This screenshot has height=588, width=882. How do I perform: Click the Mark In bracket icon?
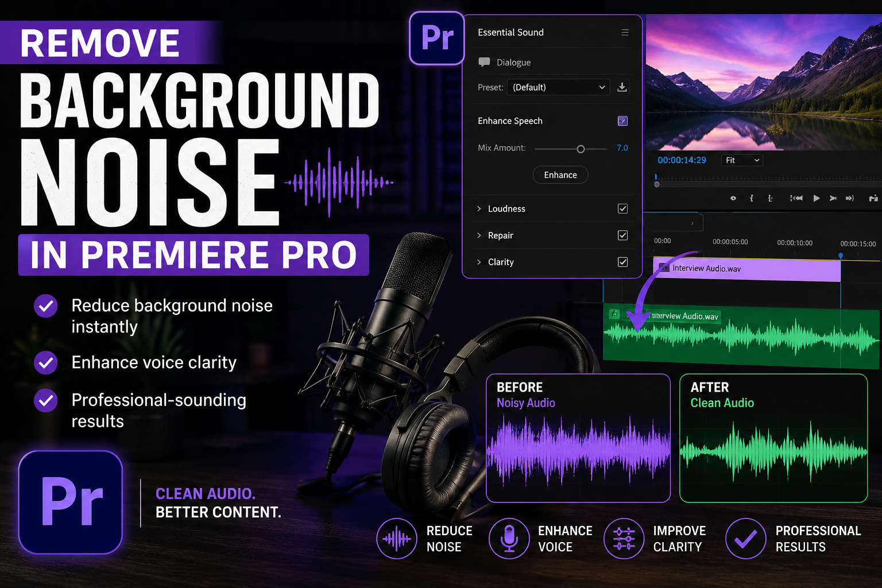(x=752, y=198)
